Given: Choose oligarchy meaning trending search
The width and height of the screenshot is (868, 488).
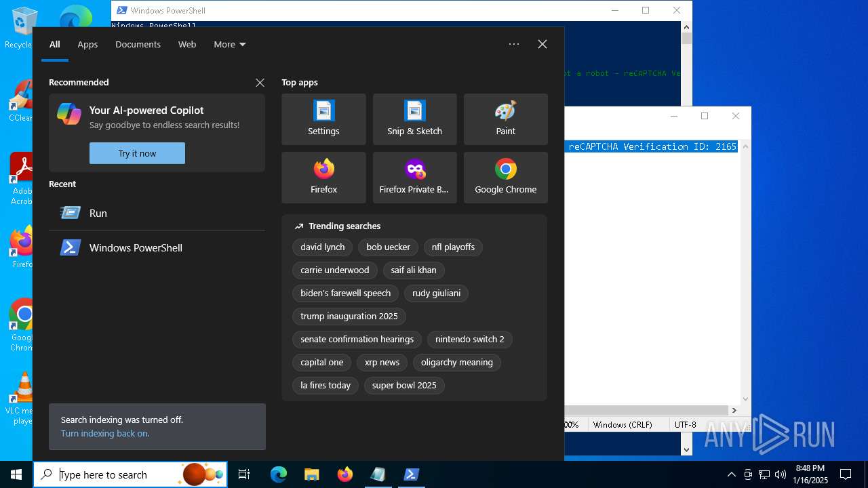Looking at the screenshot, I should click(x=457, y=363).
